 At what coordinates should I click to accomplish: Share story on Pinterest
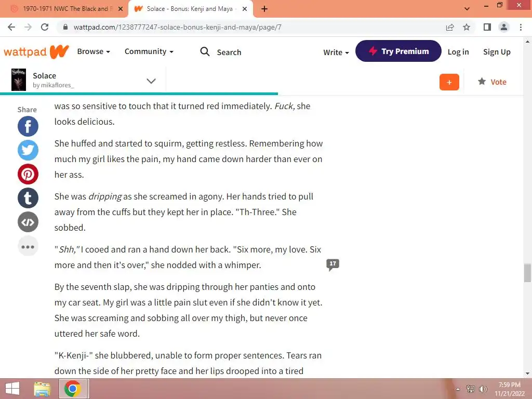click(28, 174)
